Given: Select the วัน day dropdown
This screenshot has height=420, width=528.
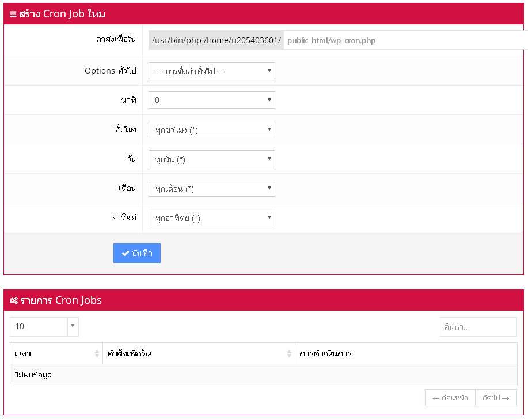Looking at the screenshot, I should [x=211, y=159].
